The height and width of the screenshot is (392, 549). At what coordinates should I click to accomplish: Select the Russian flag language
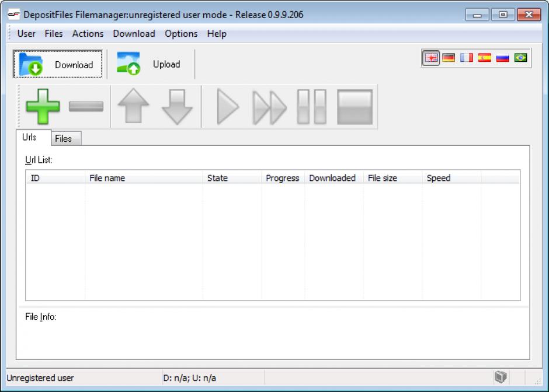pos(502,58)
